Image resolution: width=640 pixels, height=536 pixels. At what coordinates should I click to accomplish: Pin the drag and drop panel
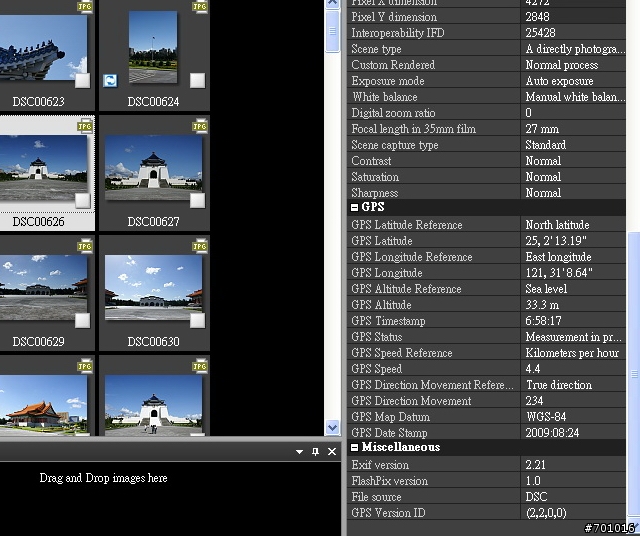[x=316, y=451]
